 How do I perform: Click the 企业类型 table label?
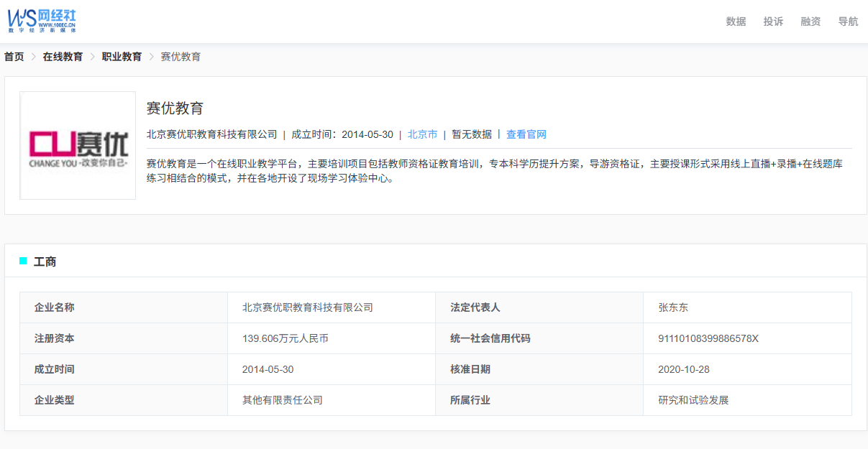click(54, 400)
